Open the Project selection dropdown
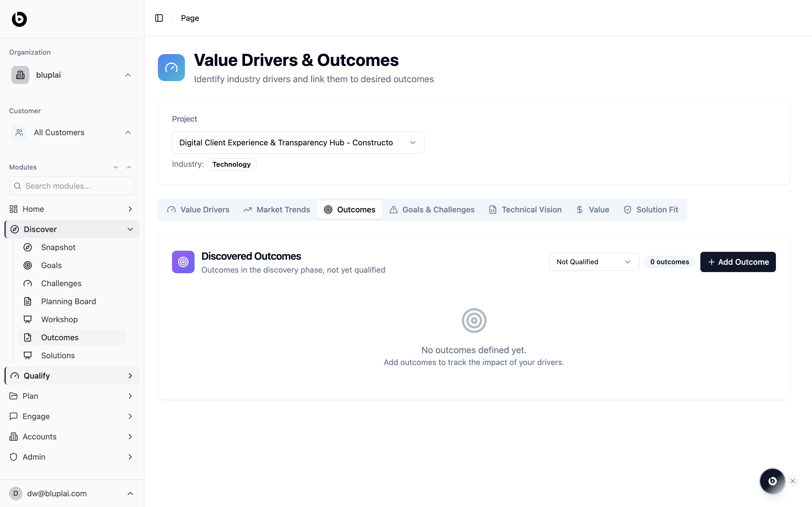 click(298, 143)
